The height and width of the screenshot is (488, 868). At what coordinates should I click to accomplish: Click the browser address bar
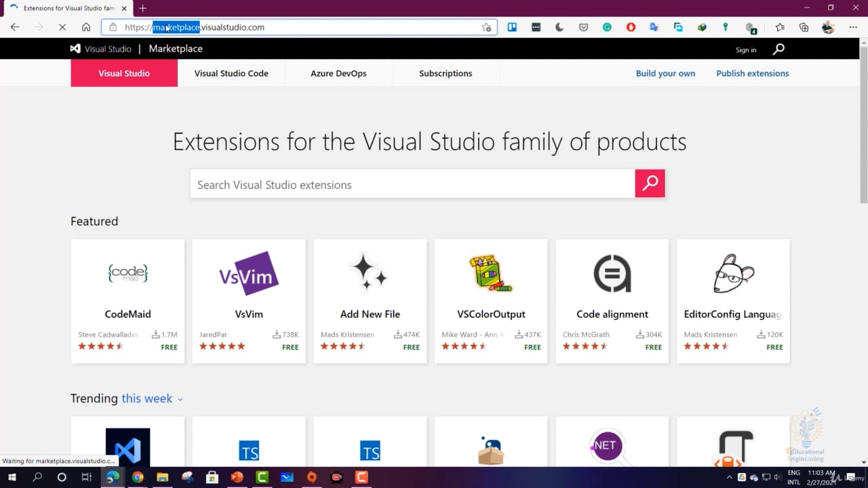click(x=299, y=27)
